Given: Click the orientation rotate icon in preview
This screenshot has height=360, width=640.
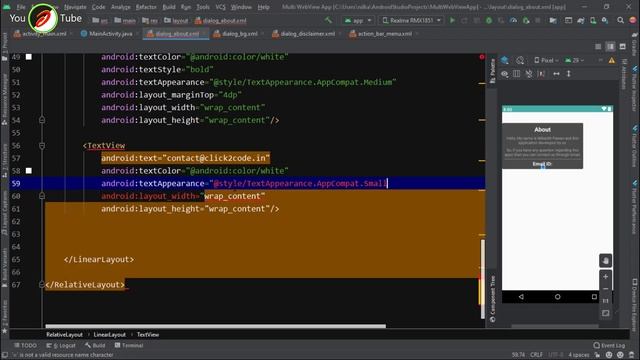Looking at the screenshot, I should point(520,60).
